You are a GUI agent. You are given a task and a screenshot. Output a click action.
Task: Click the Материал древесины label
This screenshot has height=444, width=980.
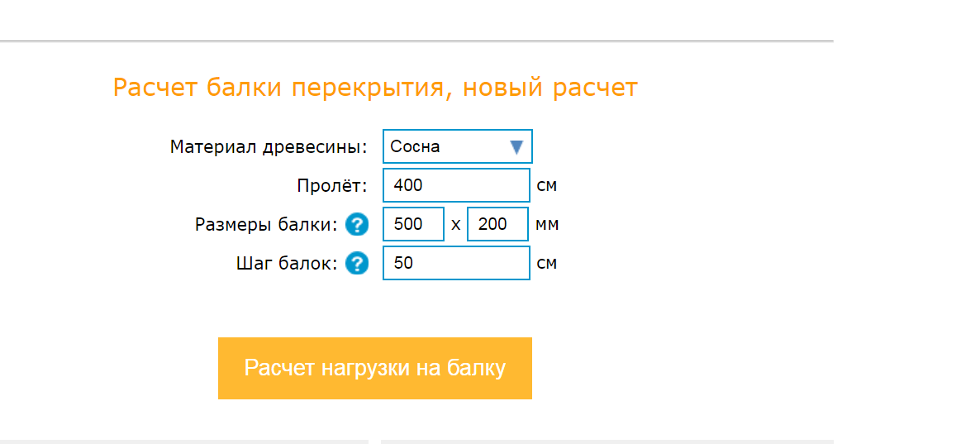tap(269, 147)
